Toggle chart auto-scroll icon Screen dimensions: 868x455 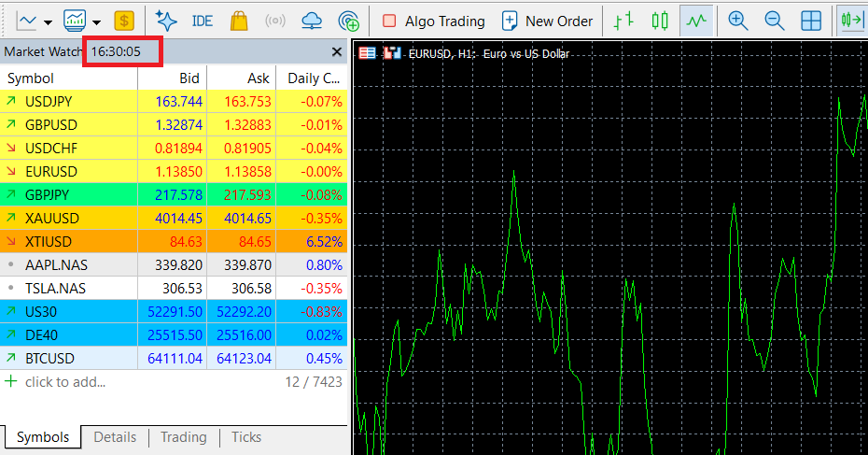[852, 21]
